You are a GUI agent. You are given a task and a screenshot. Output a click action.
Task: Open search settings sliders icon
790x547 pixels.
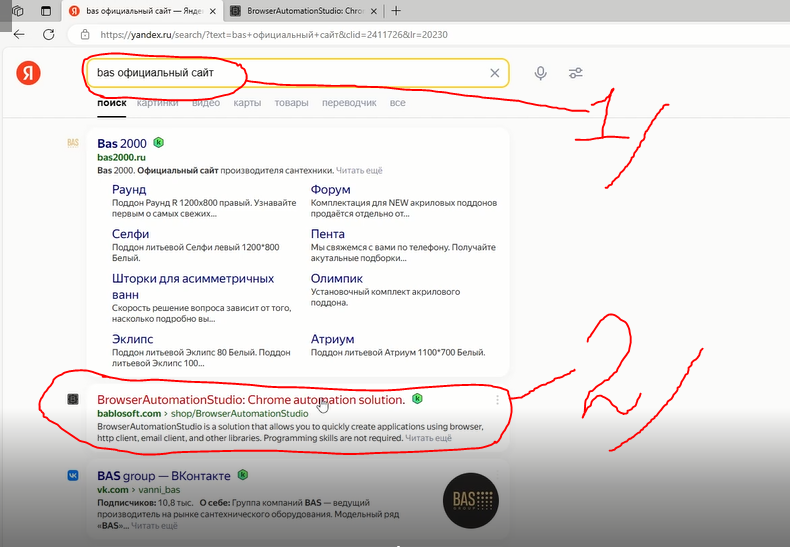coord(575,73)
